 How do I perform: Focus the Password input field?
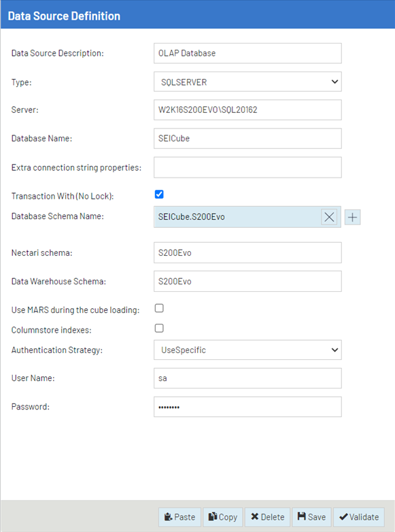(x=247, y=407)
